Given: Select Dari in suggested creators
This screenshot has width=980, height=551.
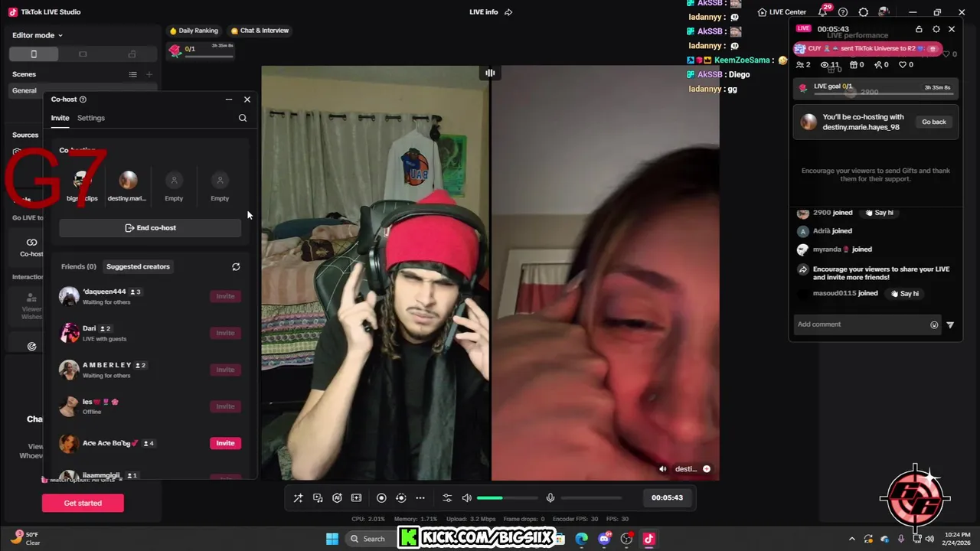Looking at the screenshot, I should click(150, 333).
